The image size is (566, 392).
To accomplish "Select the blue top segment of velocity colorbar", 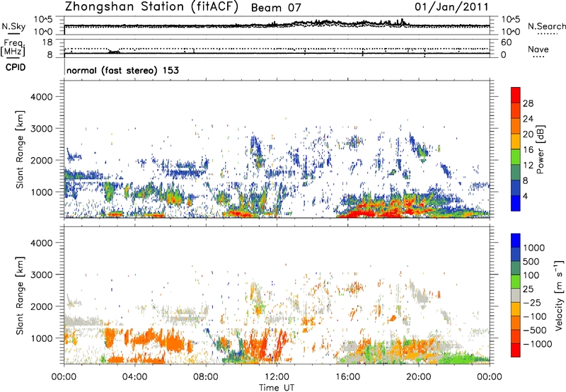I will (516, 241).
